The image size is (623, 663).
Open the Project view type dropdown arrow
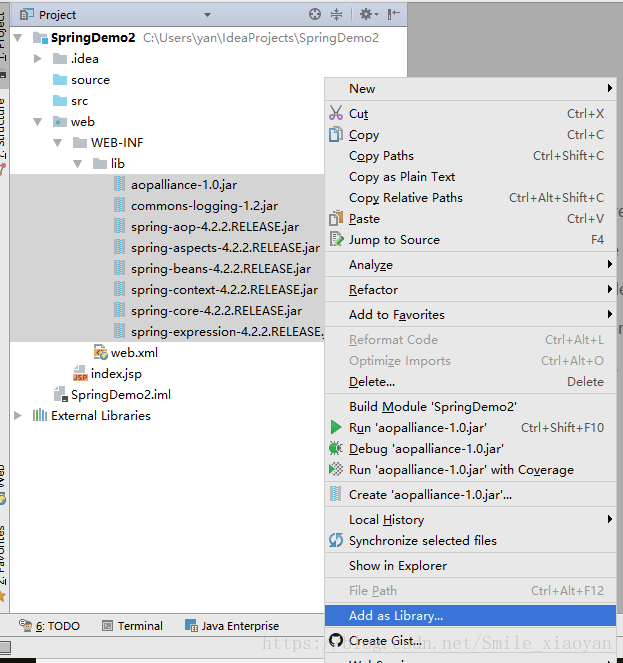pyautogui.click(x=207, y=15)
